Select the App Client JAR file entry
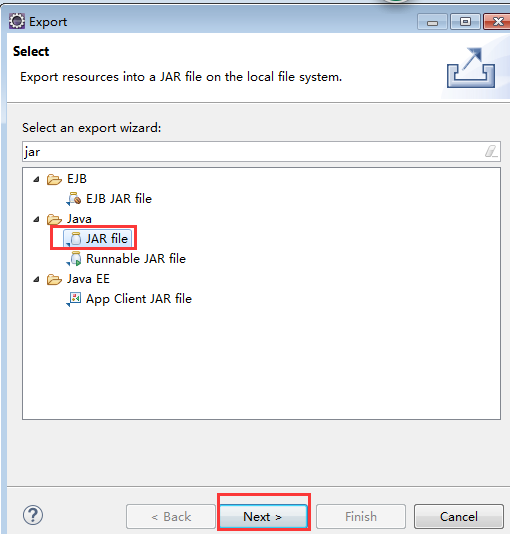510x534 pixels. pos(139,299)
